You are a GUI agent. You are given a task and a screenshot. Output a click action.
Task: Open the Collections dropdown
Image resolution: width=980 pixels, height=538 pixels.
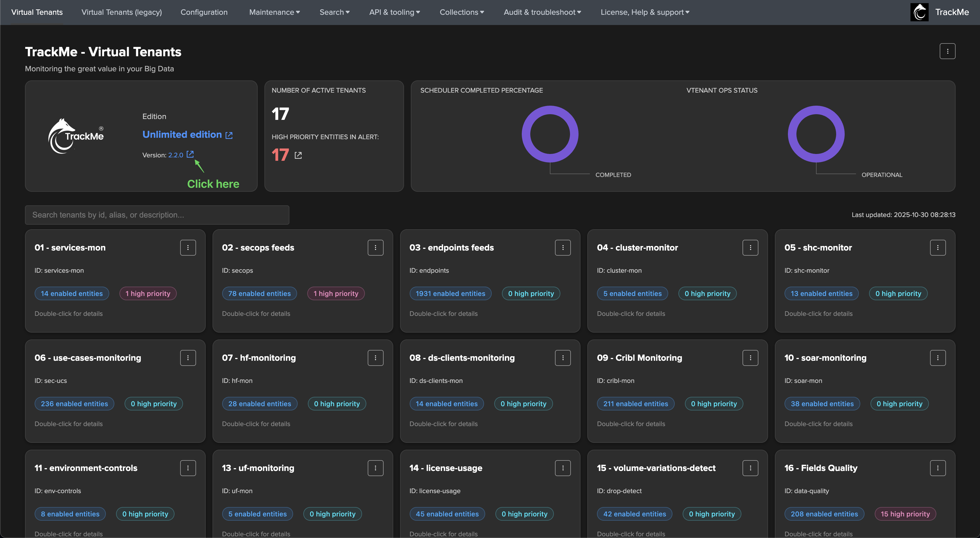pos(461,12)
